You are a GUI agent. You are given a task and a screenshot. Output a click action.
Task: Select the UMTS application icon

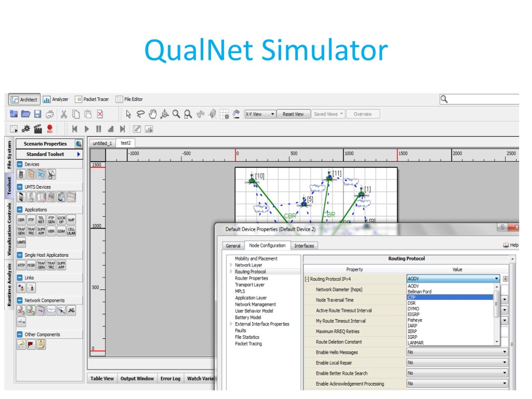point(21,243)
